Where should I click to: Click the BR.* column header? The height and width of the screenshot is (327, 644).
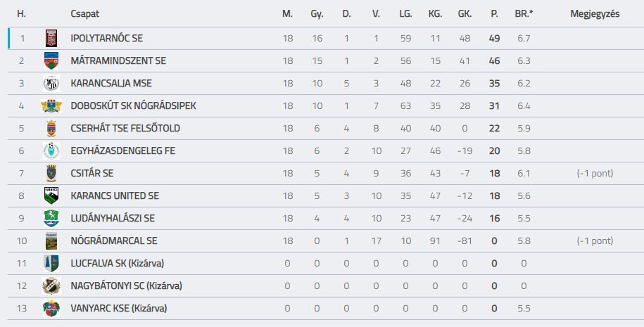pyautogui.click(x=524, y=14)
